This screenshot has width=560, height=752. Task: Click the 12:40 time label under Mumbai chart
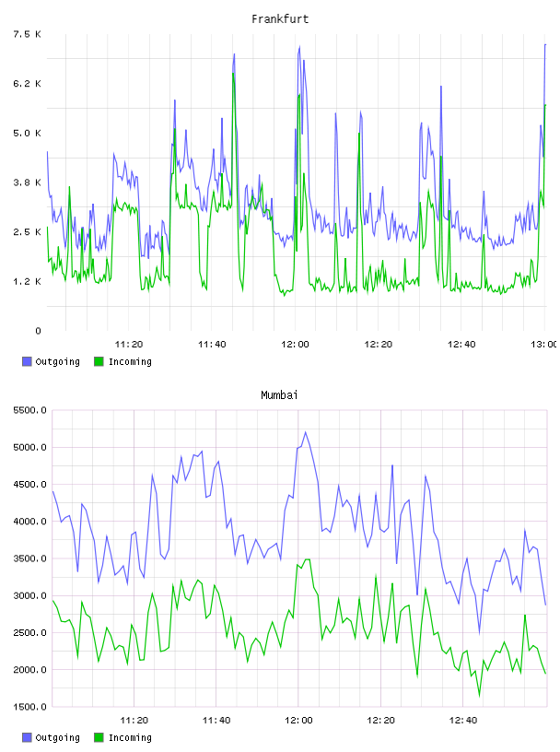click(463, 720)
